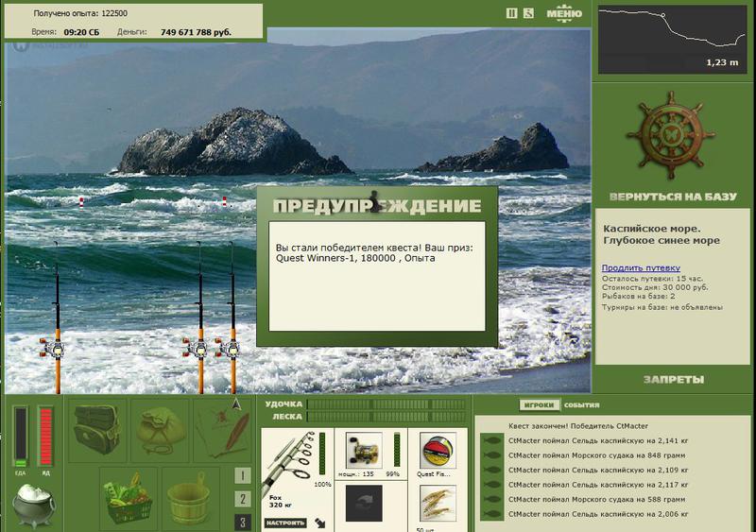Click the УДОЧКА tension bar
Image resolution: width=756 pixels, height=532 pixels.
[387, 404]
